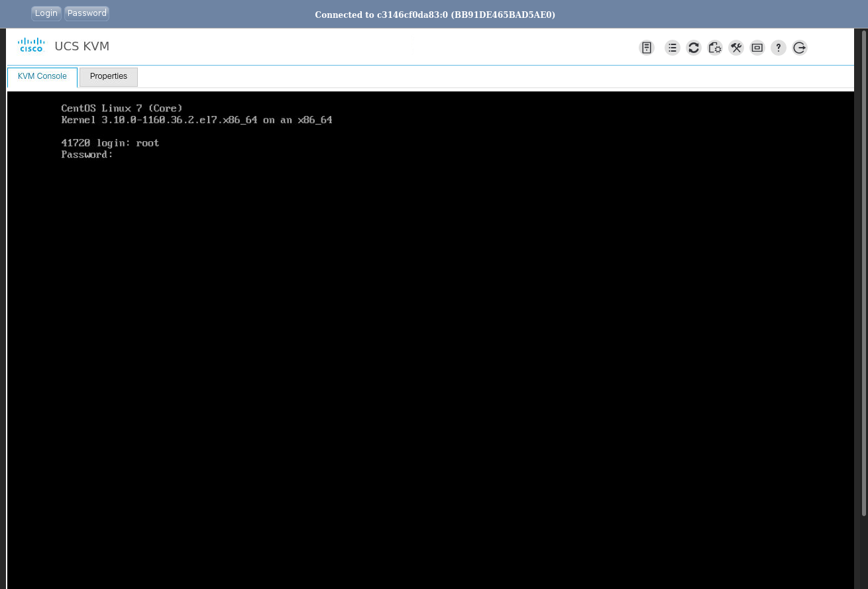Toggle full screen mode for the console
Screen dimensions: 868x589
(757, 48)
